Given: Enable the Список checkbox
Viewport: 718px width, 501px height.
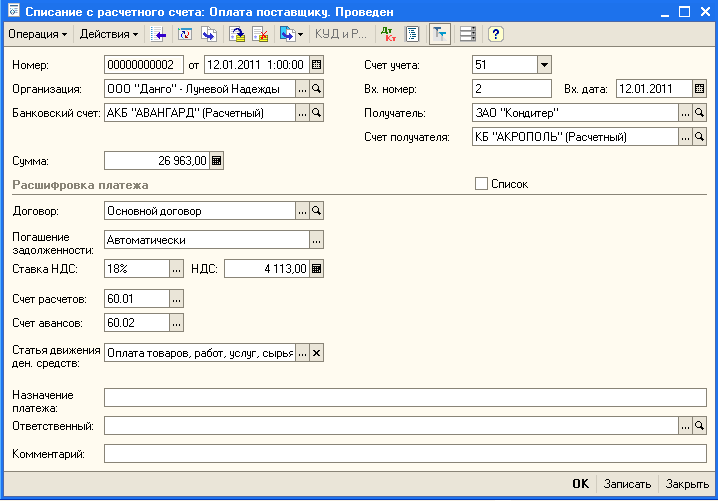Looking at the screenshot, I should pyautogui.click(x=481, y=184).
